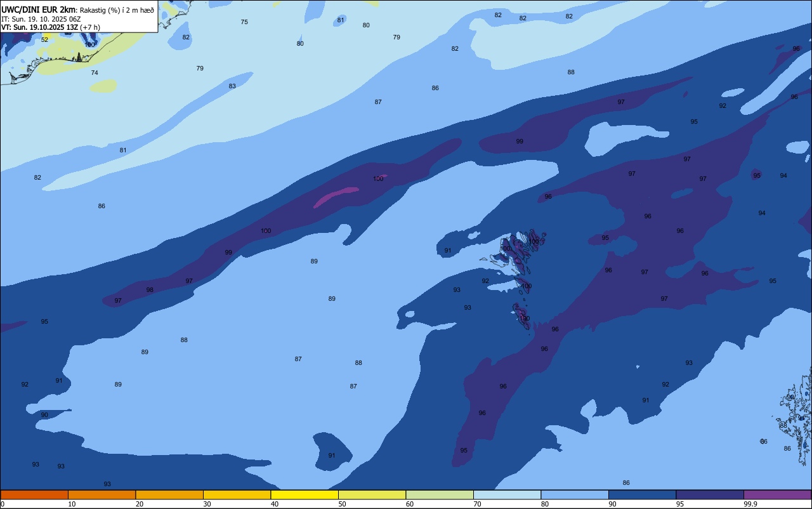Click the "10" tick label on the color scale
Screen dimensions: 812x509
72,504
